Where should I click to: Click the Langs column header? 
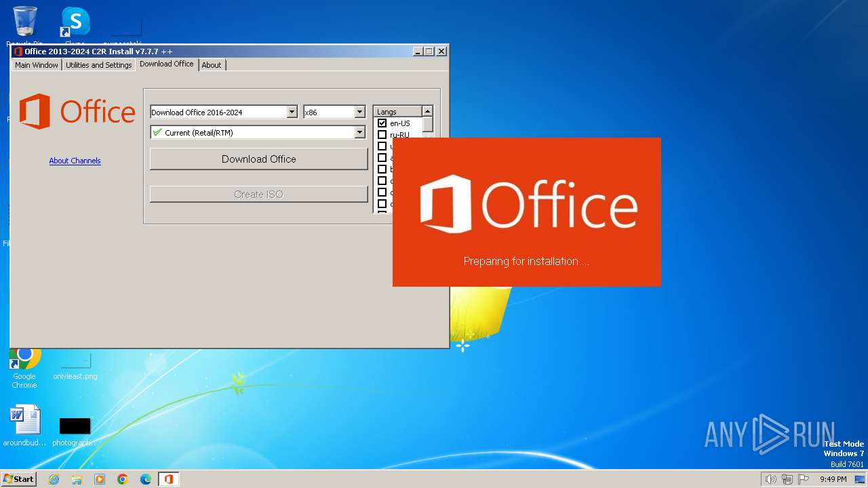[x=397, y=111]
